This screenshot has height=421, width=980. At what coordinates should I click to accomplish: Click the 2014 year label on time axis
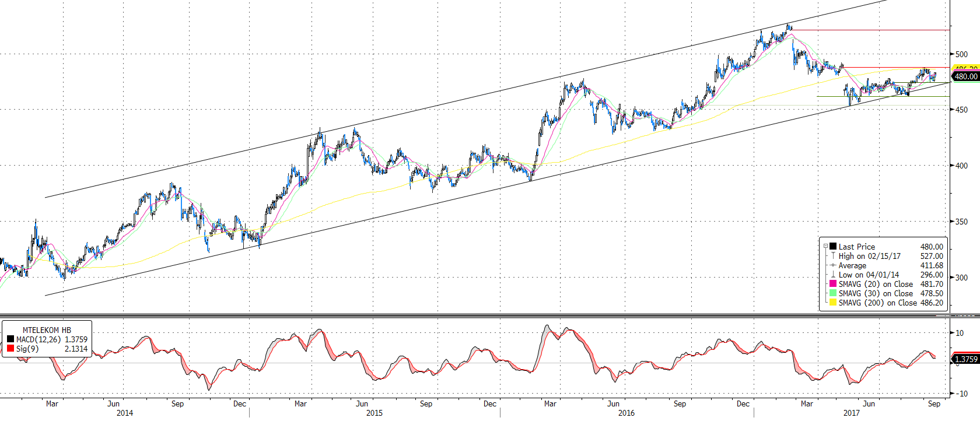(125, 413)
